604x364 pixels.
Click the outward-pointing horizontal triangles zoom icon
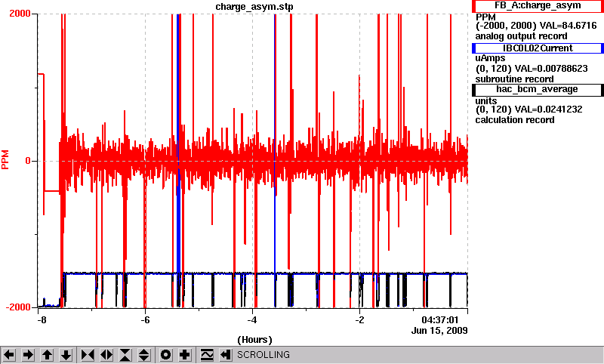click(106, 355)
